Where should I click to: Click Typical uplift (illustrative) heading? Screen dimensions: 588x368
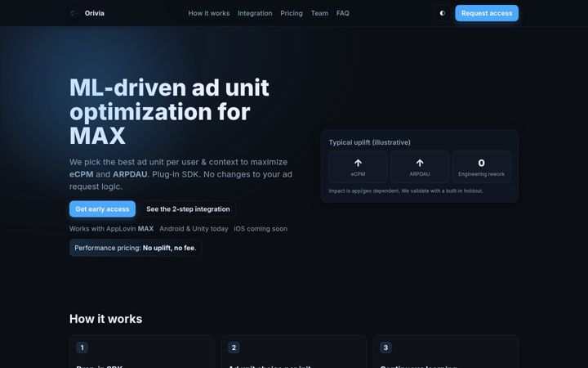370,142
